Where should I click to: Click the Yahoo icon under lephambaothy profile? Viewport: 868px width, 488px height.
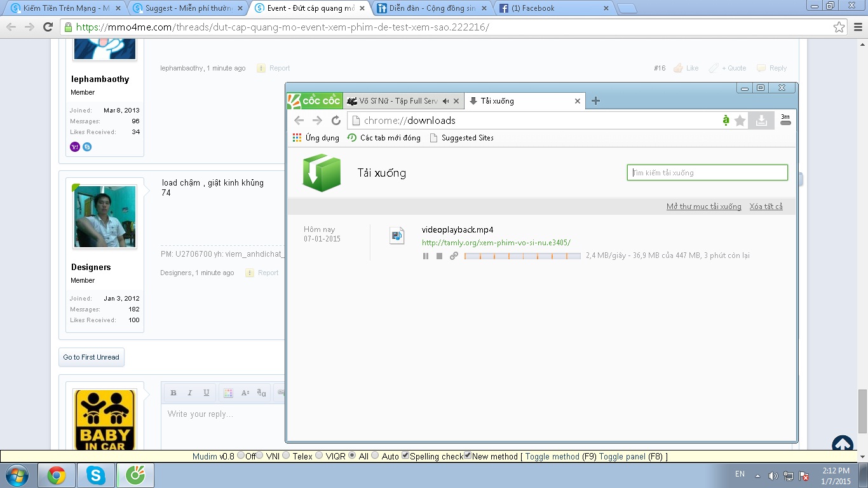pyautogui.click(x=75, y=147)
